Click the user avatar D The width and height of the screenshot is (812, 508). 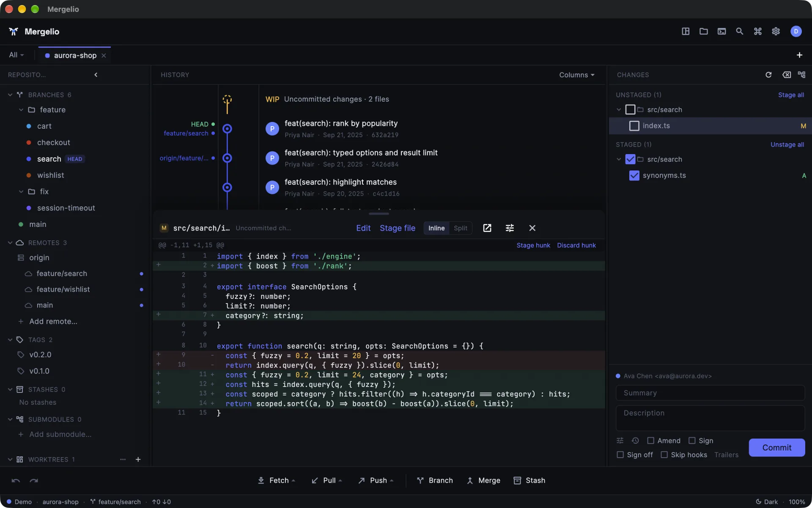[x=796, y=31]
